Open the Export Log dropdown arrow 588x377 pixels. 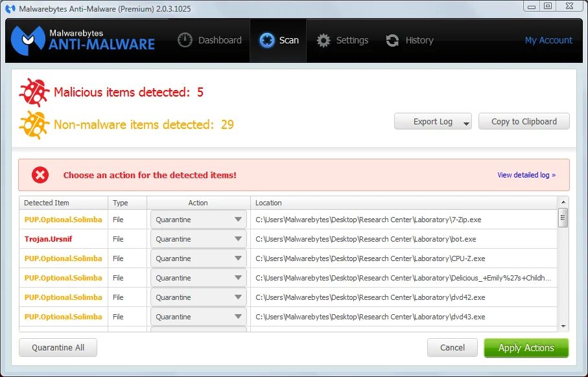click(x=466, y=124)
